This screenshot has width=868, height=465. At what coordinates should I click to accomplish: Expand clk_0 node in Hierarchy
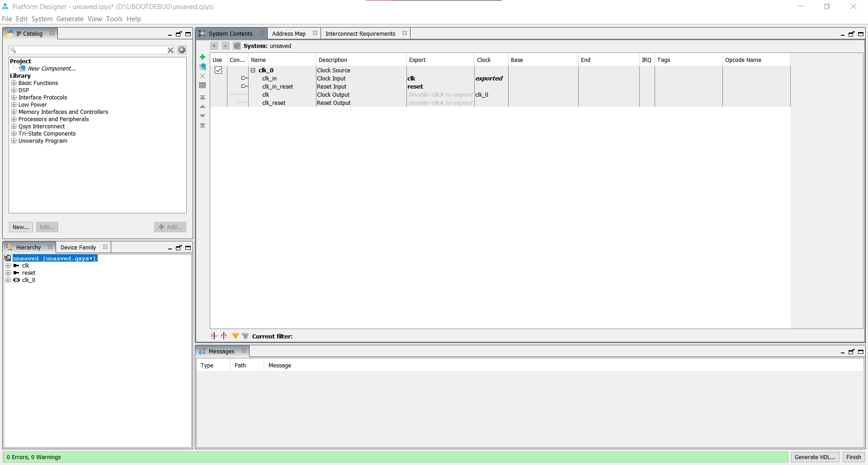point(8,280)
